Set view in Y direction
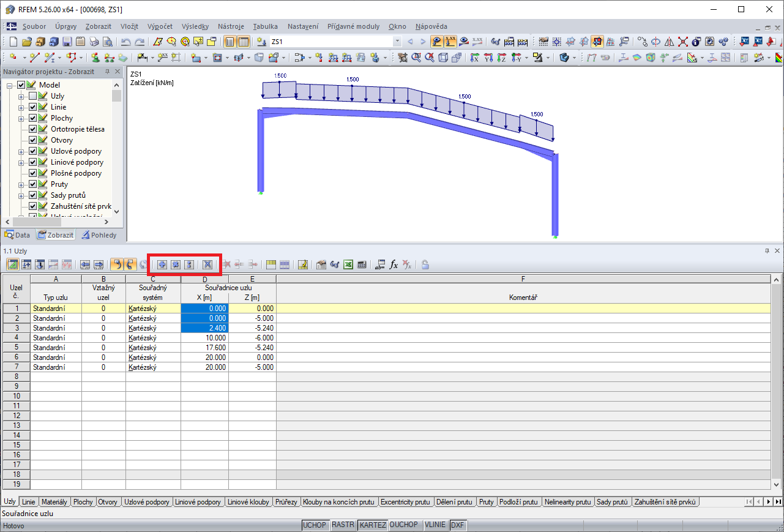784x532 pixels. 488,58
